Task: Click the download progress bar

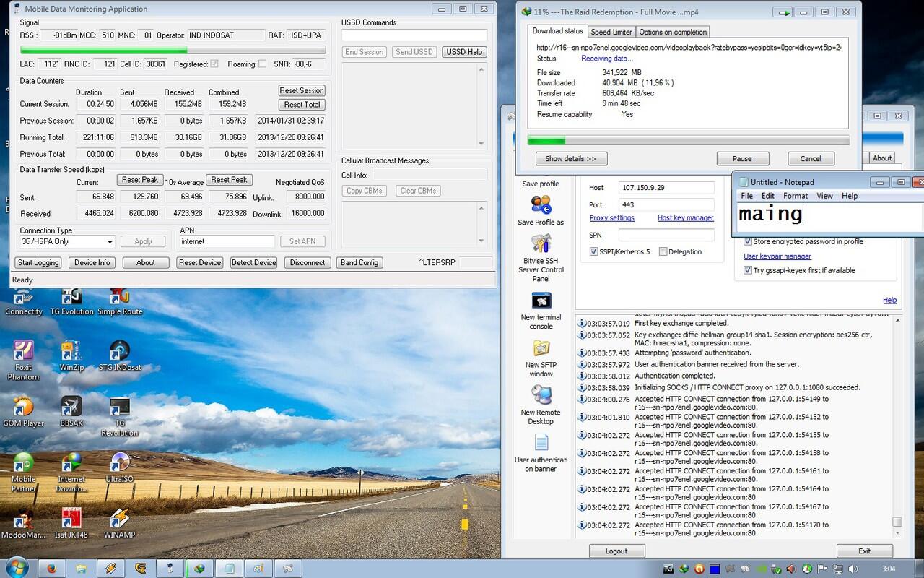Action: (x=689, y=140)
